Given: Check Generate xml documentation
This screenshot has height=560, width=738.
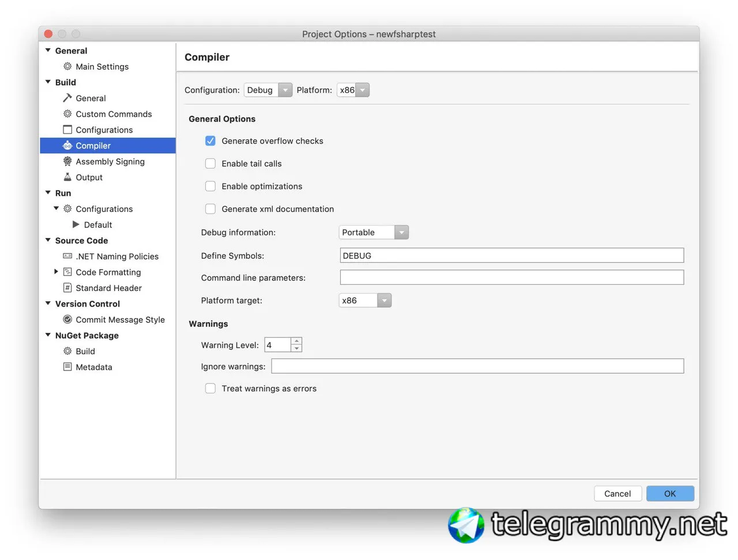Looking at the screenshot, I should click(x=210, y=209).
